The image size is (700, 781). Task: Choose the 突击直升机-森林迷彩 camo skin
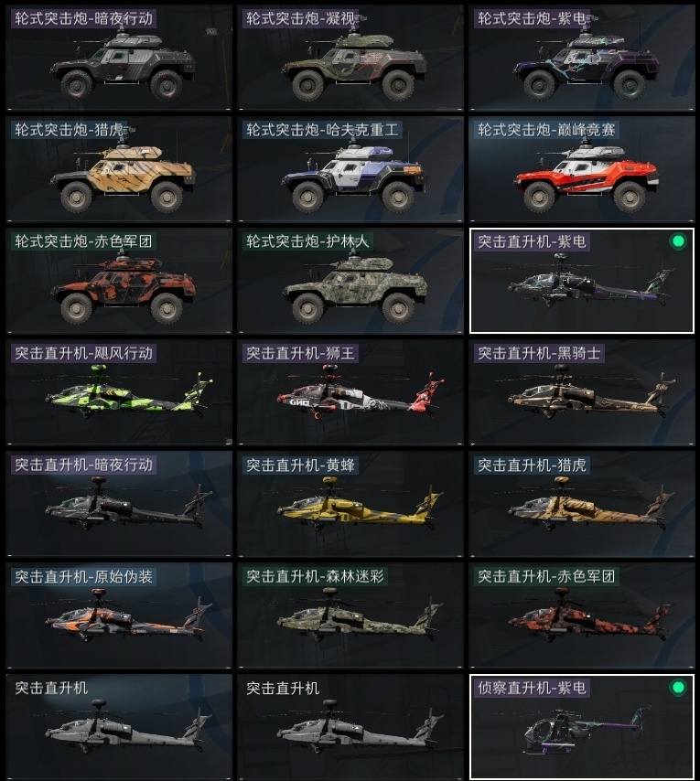click(x=350, y=615)
